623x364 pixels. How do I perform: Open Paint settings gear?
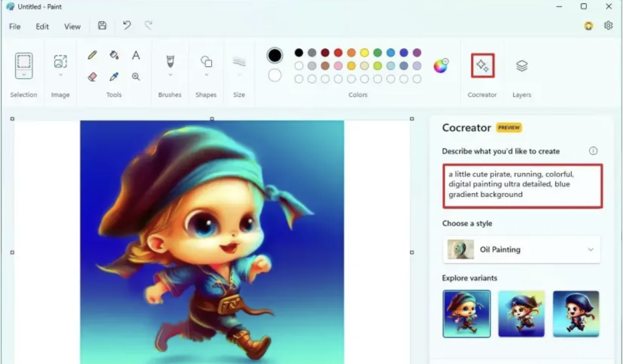(x=608, y=25)
